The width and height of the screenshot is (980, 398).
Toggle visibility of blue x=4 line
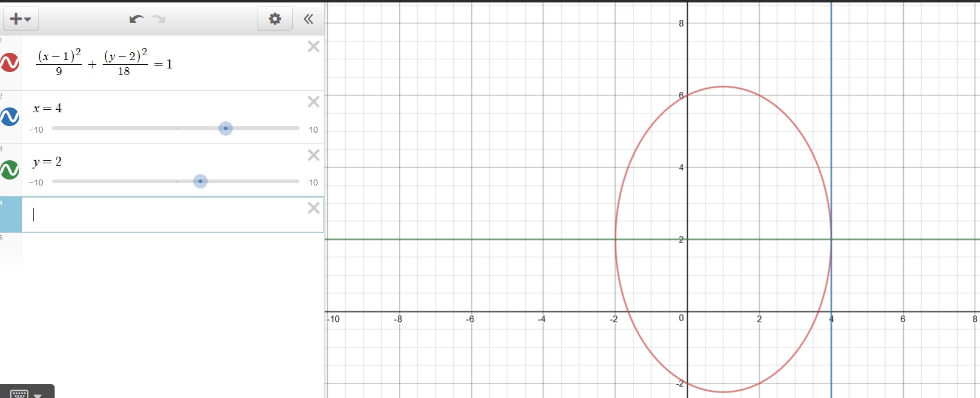click(10, 116)
